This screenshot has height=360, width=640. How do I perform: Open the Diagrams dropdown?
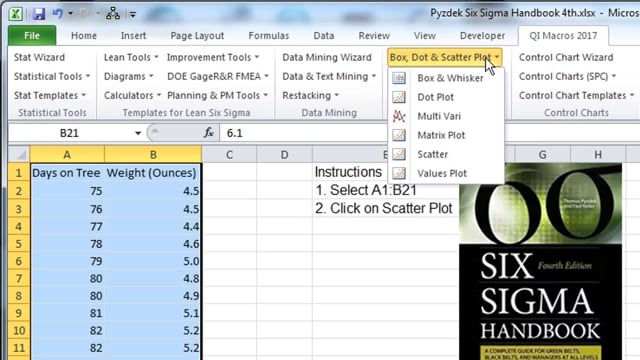[x=129, y=76]
